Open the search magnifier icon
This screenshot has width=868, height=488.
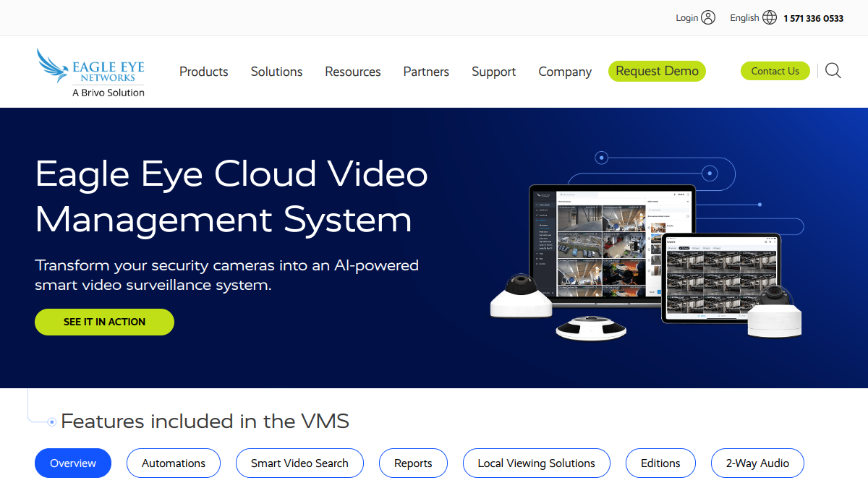click(x=833, y=71)
